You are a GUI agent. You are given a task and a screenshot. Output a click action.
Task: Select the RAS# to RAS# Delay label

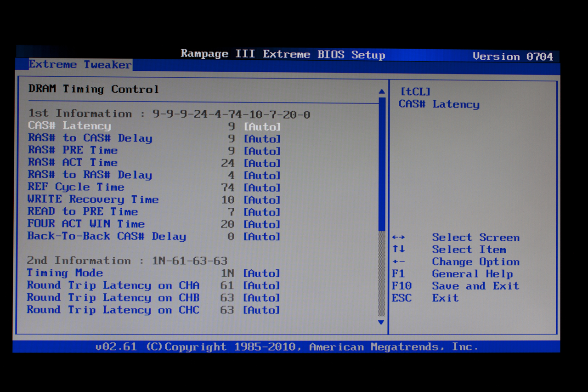[x=90, y=175]
